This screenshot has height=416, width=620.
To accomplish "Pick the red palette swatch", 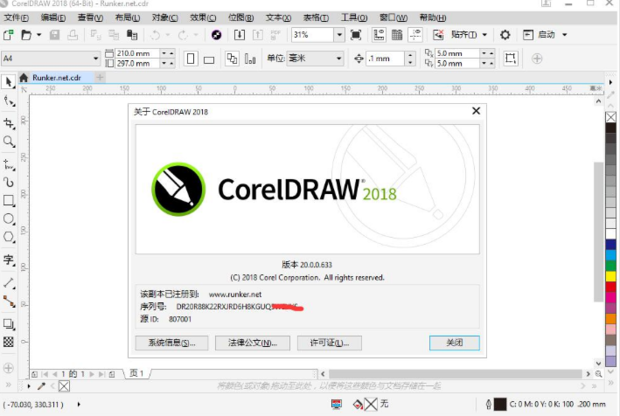I will pos(611,287).
